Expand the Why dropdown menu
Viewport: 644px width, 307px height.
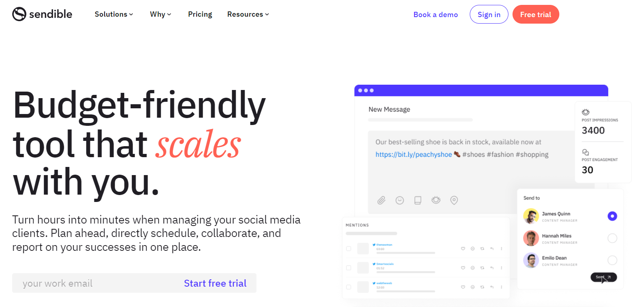tap(160, 14)
